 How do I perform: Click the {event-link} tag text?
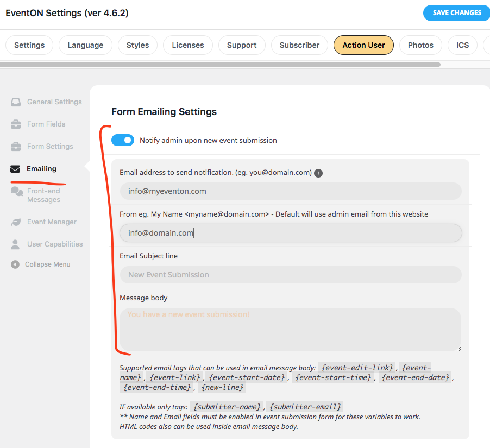[x=175, y=377]
